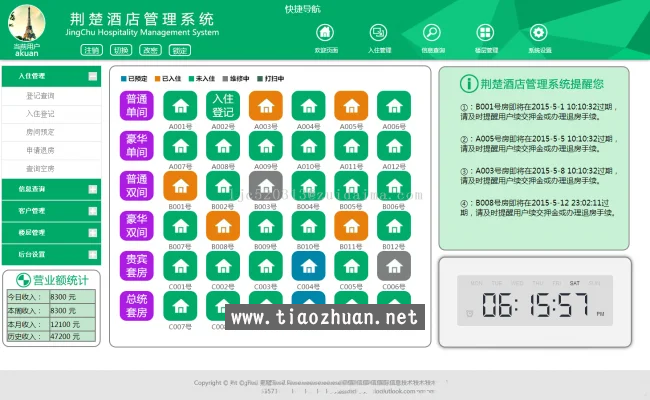The height and width of the screenshot is (400, 650).
Task: Click the green 未入住 legend swatch
Action: (192, 79)
